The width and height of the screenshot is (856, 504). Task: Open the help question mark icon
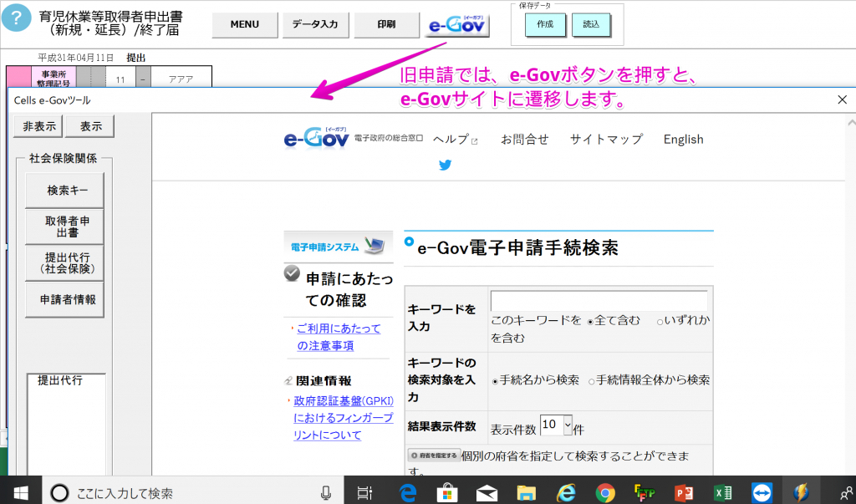[x=17, y=18]
